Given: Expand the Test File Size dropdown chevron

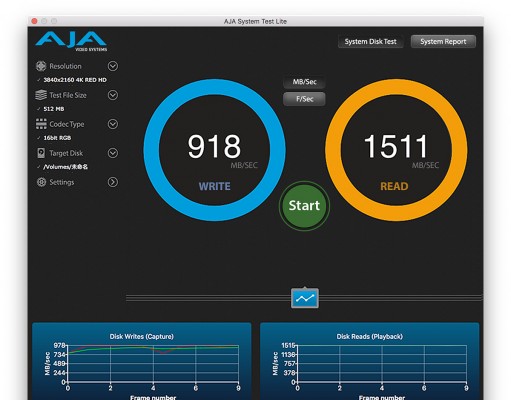Looking at the screenshot, I should [113, 95].
